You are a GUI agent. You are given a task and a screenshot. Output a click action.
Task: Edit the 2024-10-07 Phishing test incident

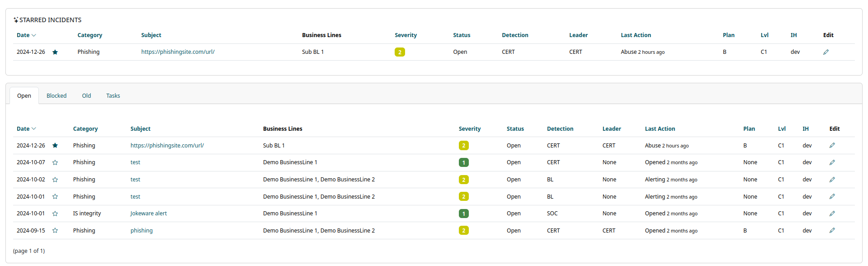click(x=832, y=162)
